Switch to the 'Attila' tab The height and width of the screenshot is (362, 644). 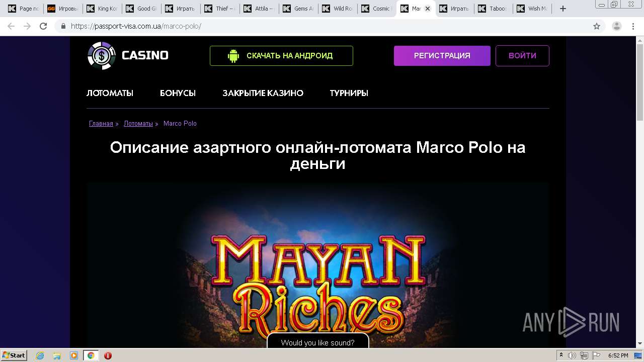click(x=259, y=9)
